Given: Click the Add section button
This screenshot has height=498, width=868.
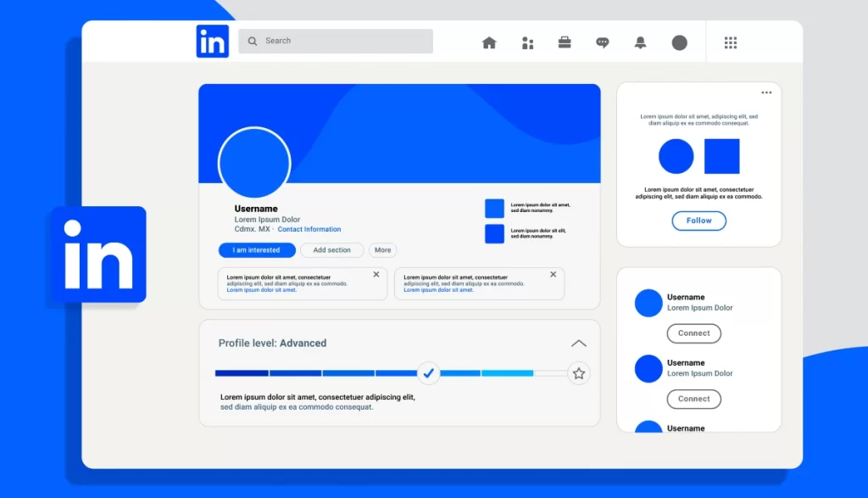Looking at the screenshot, I should pos(331,249).
